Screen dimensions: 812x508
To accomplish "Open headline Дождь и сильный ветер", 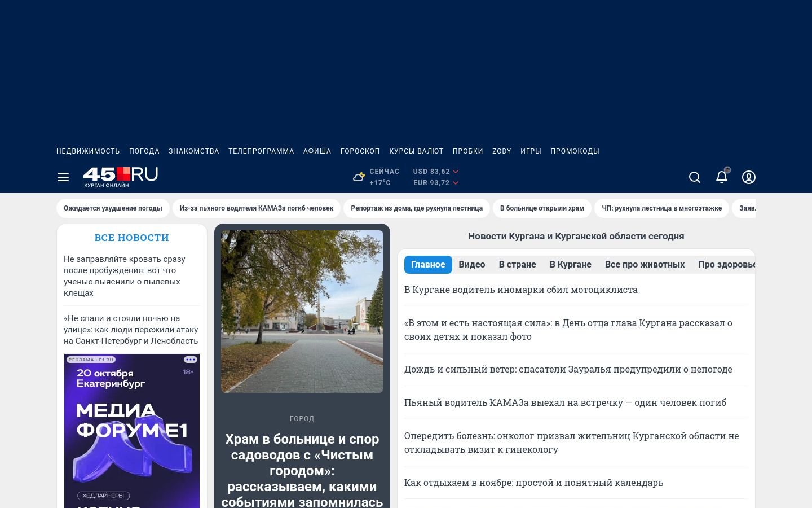I will point(568,369).
